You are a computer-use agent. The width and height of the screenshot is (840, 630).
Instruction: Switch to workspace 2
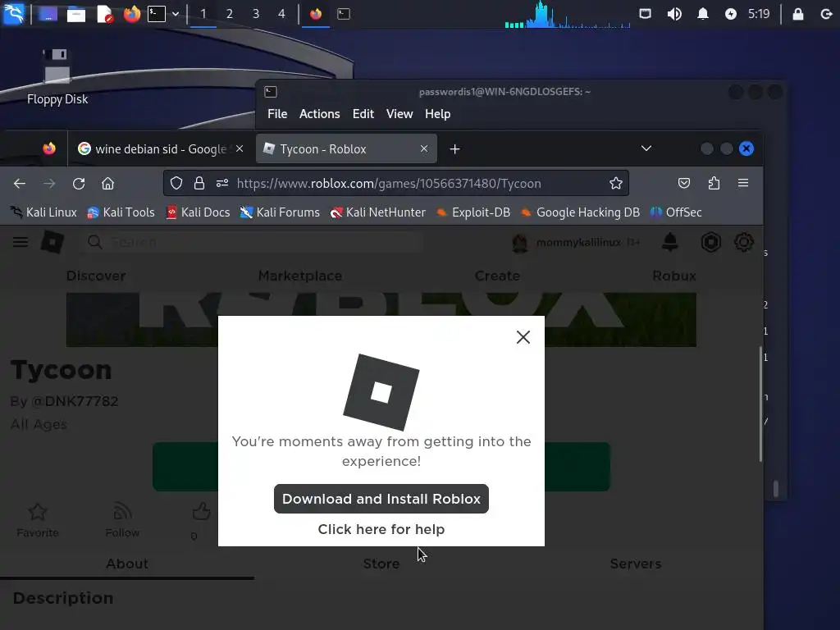230,14
